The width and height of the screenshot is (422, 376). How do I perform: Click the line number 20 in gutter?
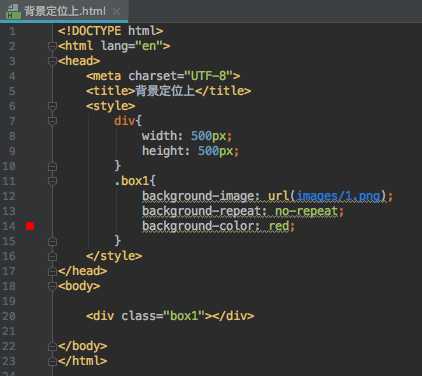tap(9, 316)
